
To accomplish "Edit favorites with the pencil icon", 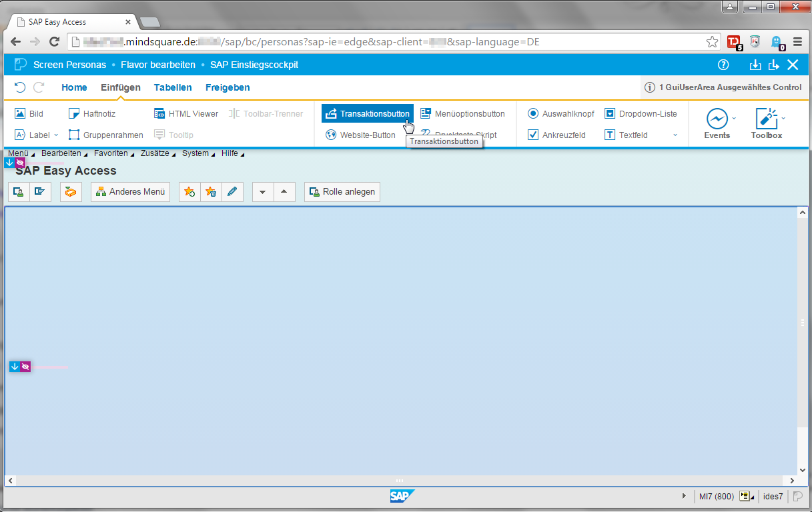I will tap(232, 192).
